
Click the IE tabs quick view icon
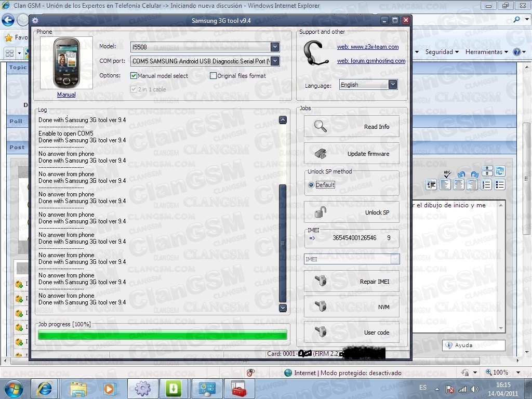click(9, 54)
